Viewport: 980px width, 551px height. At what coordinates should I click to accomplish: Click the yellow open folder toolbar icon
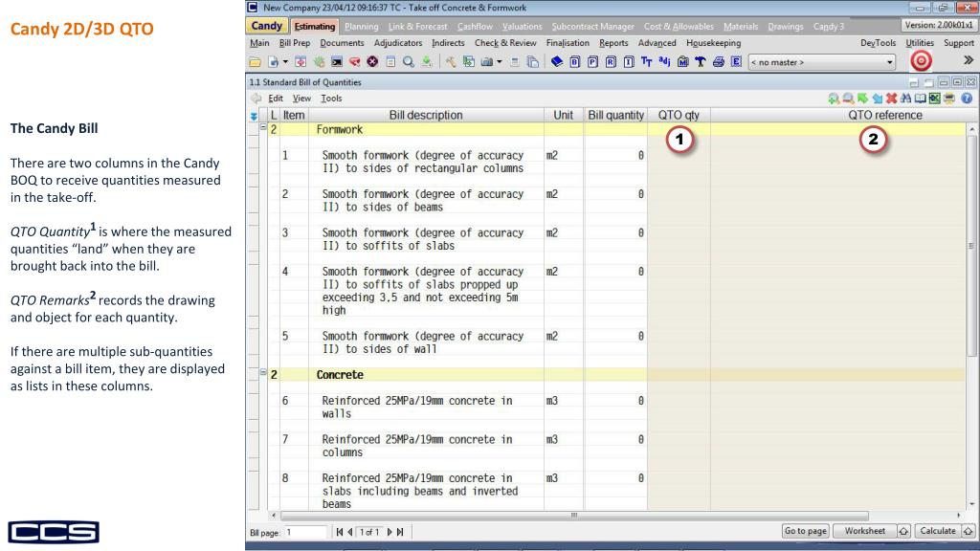pos(255,62)
